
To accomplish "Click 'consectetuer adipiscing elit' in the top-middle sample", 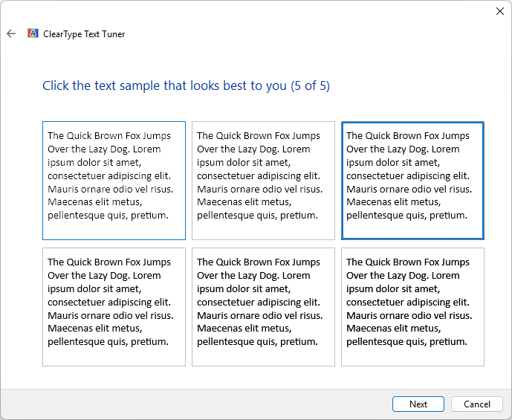I will click(258, 176).
